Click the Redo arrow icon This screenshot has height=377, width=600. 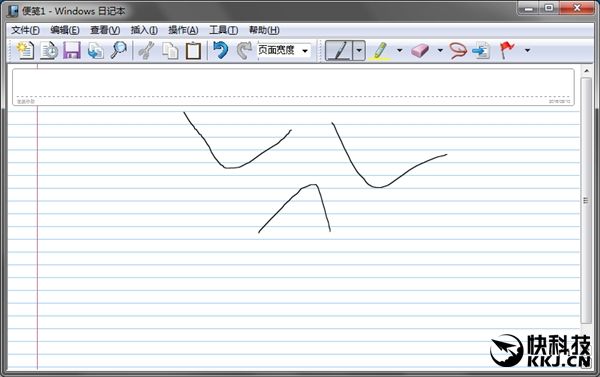click(244, 50)
